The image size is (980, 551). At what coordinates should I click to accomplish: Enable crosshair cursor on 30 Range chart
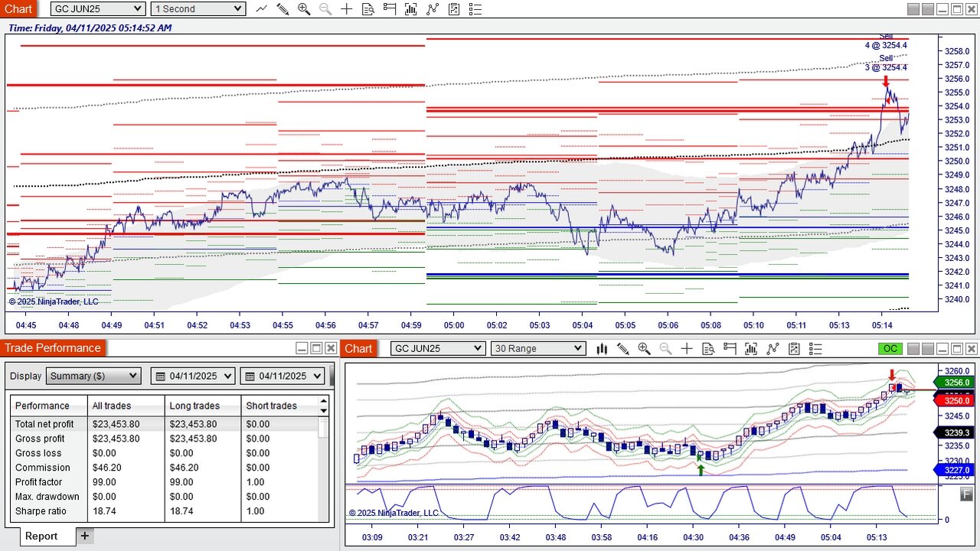[x=687, y=348]
